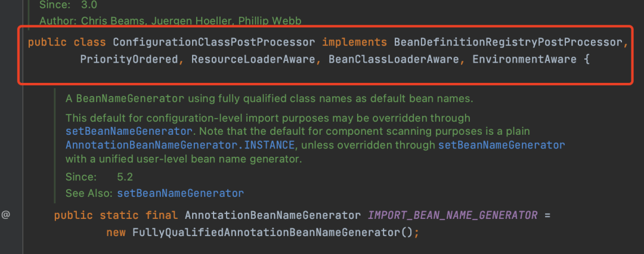
Task: Open setBeanNameGenerator link in See Also
Action: point(180,193)
